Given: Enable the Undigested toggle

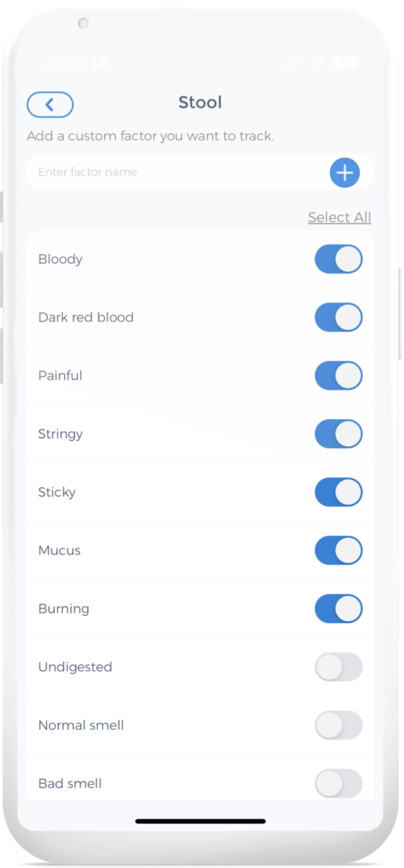Looking at the screenshot, I should point(338,667).
